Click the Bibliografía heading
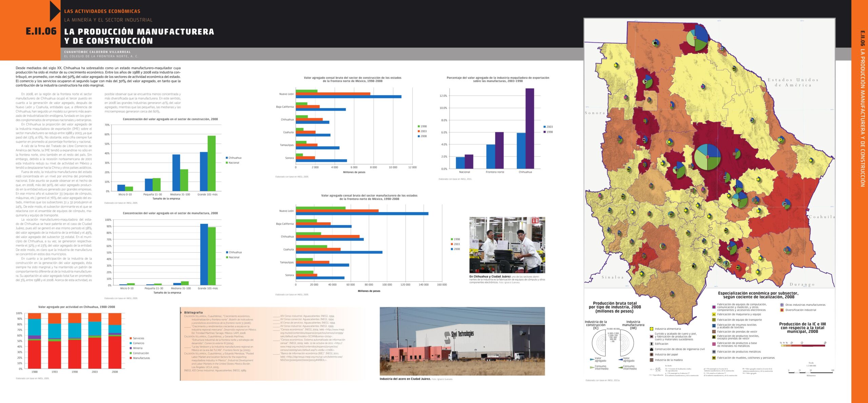The height and width of the screenshot is (403, 868). click(x=193, y=313)
